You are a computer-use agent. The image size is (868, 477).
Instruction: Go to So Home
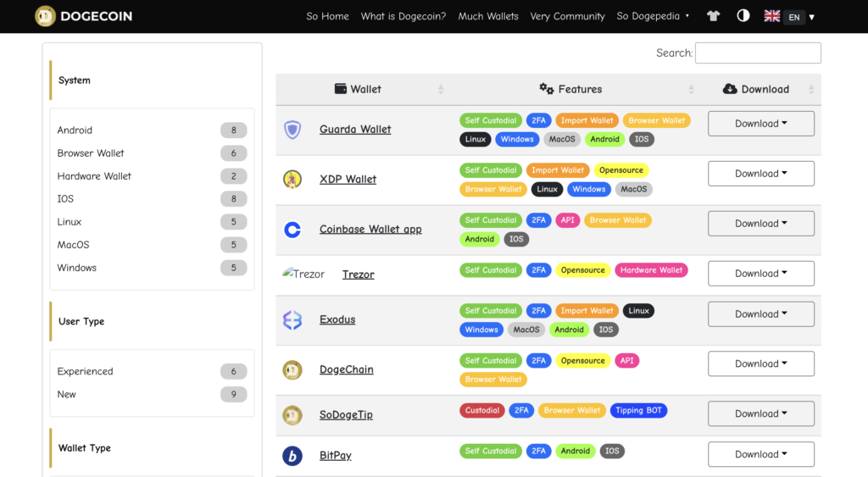(x=327, y=16)
